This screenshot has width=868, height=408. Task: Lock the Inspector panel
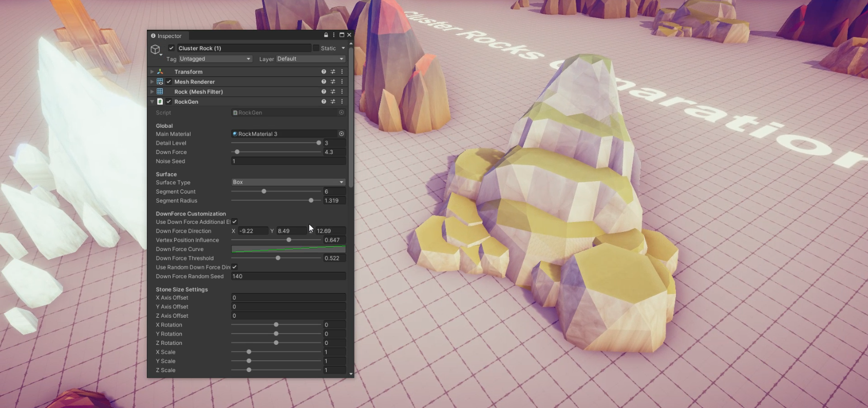[x=326, y=35]
